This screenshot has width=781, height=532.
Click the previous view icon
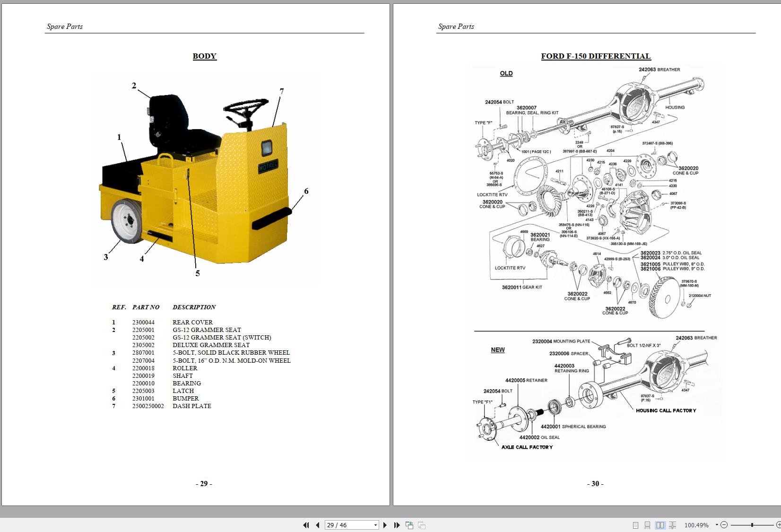coord(409,525)
